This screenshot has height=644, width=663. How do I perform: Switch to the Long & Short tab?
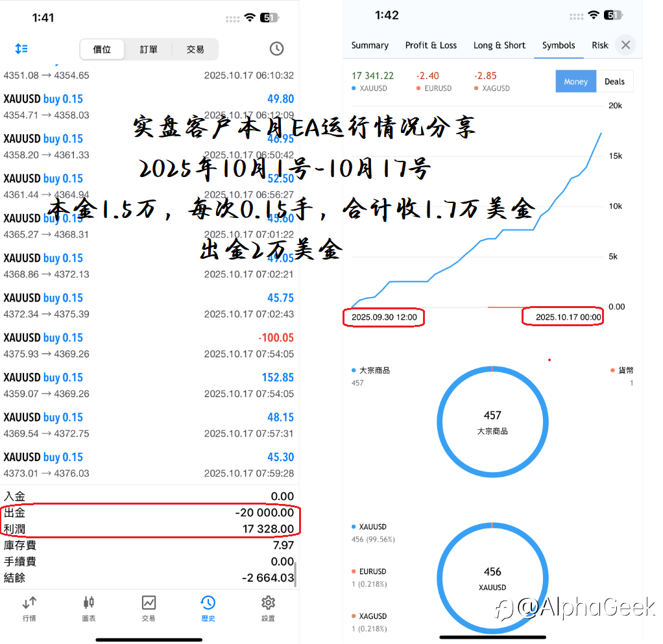pyautogui.click(x=500, y=45)
